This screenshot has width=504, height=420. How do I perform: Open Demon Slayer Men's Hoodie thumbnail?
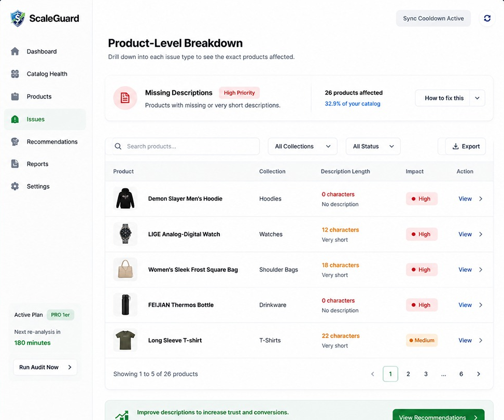tap(125, 199)
